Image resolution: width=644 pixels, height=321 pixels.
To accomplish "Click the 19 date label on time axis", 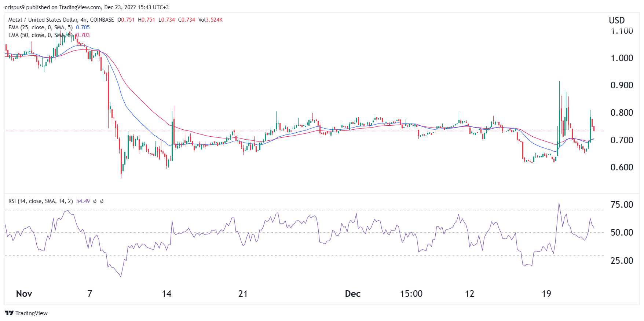I will point(546,294).
